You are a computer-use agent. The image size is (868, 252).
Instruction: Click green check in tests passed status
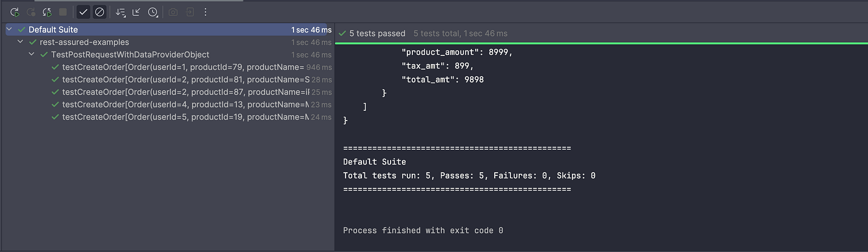click(342, 33)
